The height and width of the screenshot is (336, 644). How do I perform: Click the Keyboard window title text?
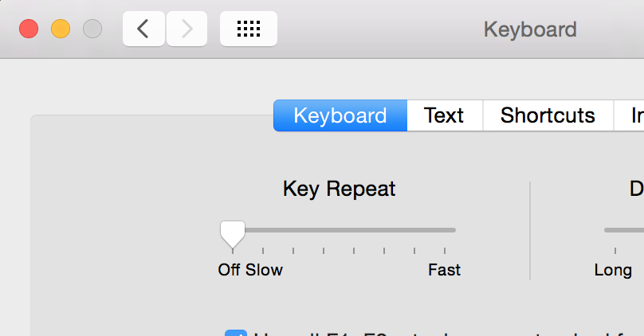(x=530, y=29)
